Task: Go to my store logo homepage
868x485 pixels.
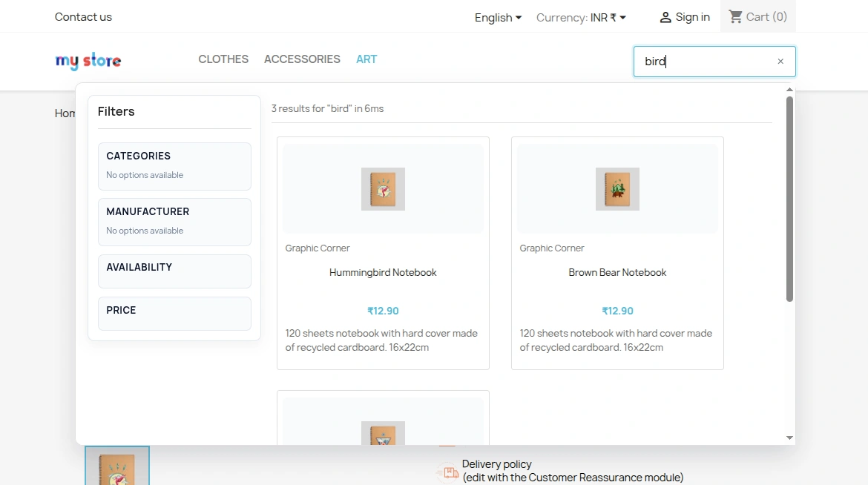Action: [x=88, y=60]
